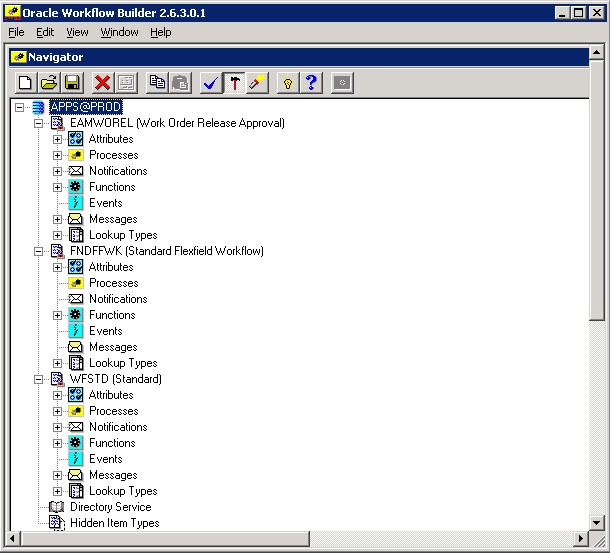Select Hidden Item Types label
610x553 pixels.
click(x=115, y=523)
